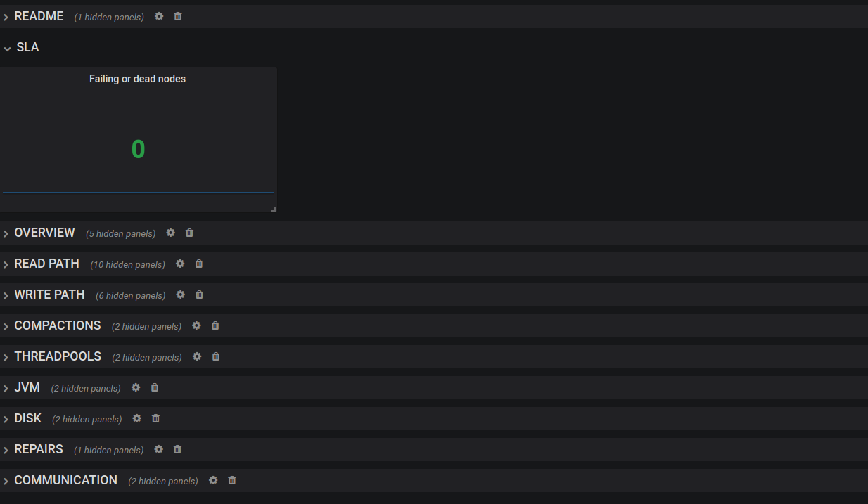
Task: Delete the README row with trash icon
Action: (x=178, y=16)
